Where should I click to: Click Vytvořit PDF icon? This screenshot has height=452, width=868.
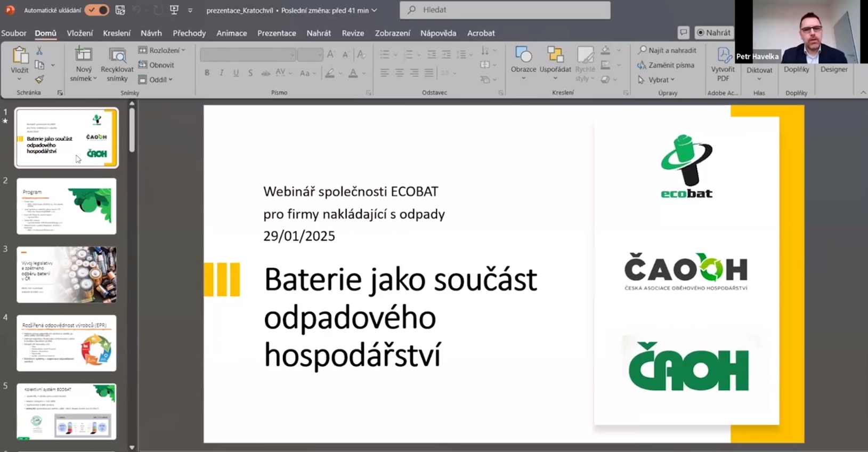click(x=723, y=55)
